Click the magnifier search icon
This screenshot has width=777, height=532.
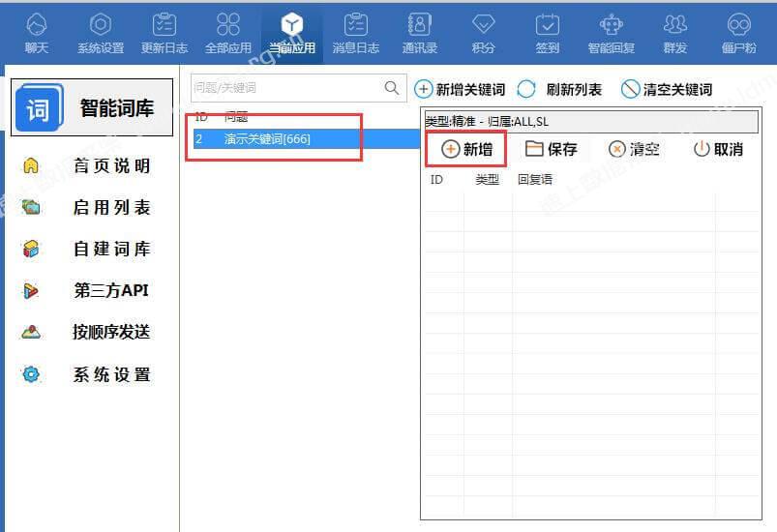392,88
